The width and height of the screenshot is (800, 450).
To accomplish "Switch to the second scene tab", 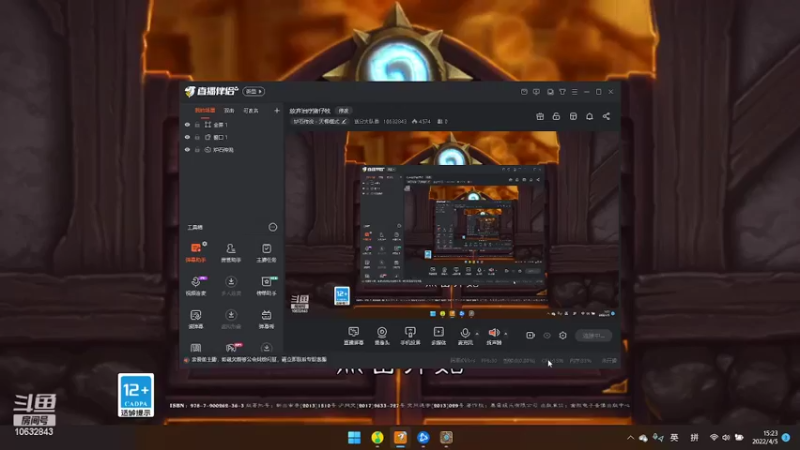I will click(x=229, y=111).
